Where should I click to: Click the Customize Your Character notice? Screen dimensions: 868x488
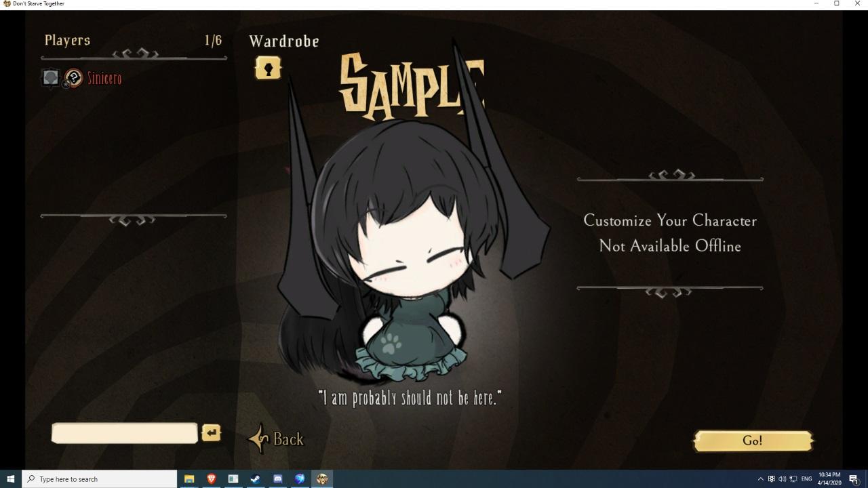point(670,221)
